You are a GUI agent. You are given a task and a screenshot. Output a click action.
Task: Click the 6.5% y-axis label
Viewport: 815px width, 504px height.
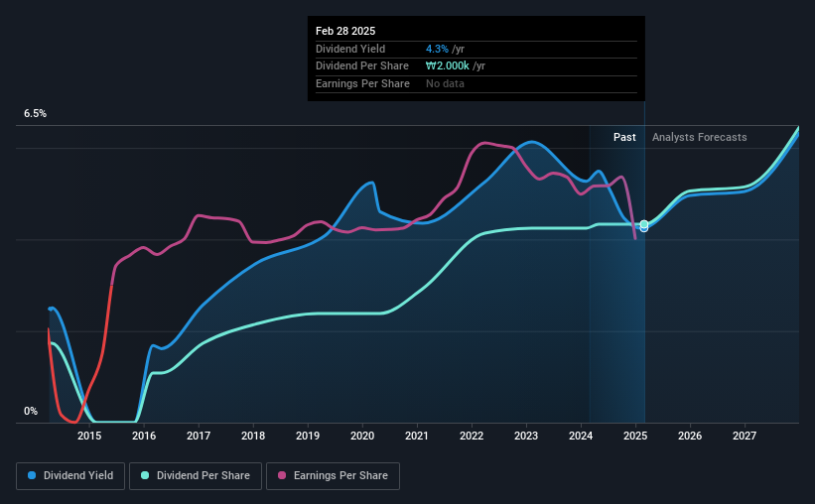[x=35, y=114]
